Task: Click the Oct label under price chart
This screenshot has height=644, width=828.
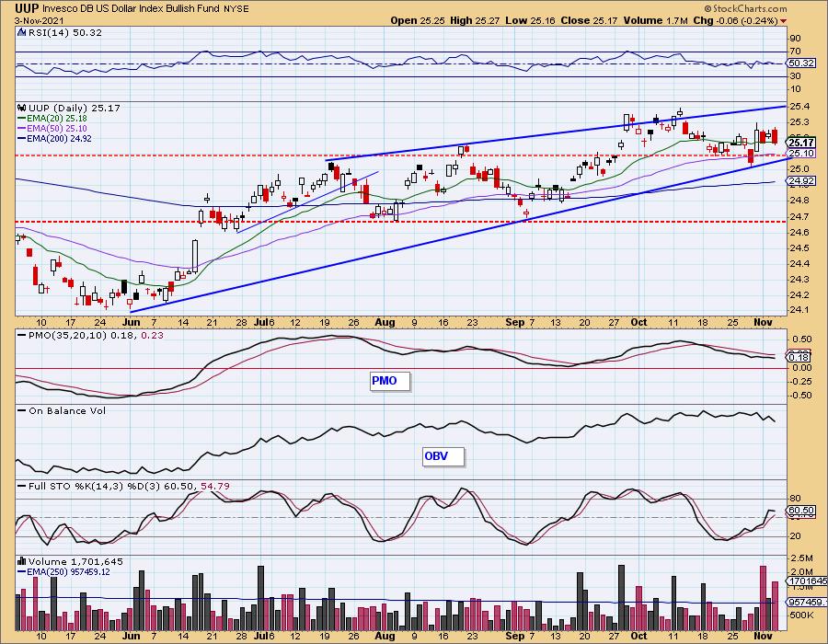Action: [638, 322]
